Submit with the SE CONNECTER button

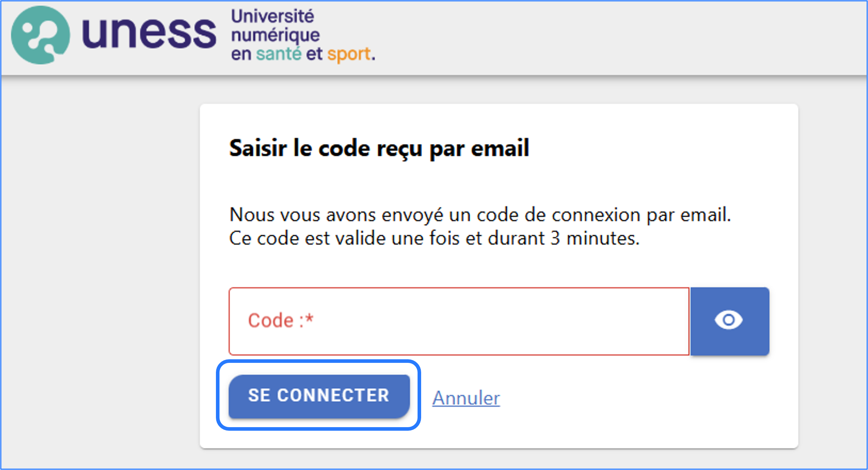coord(319,396)
